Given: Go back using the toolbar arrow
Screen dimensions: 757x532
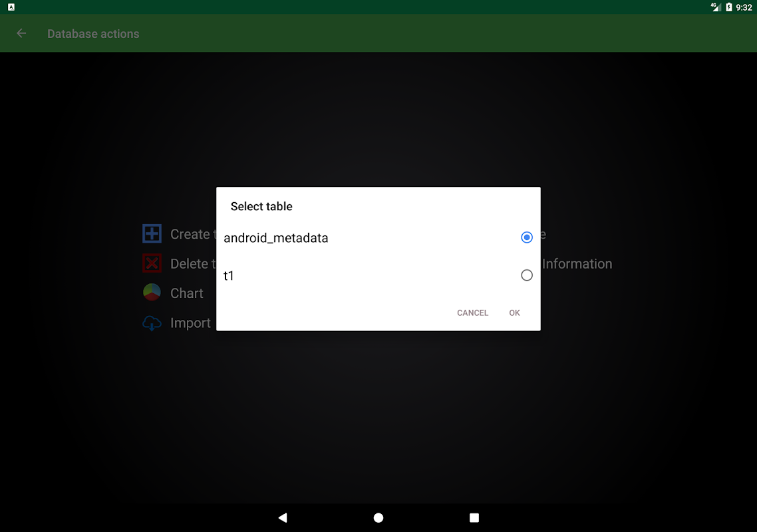Looking at the screenshot, I should 21,33.
